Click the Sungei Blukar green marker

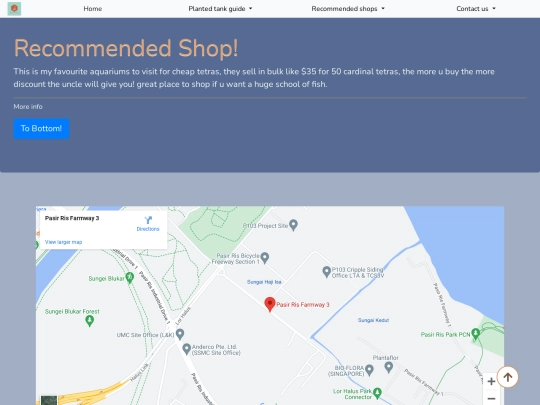tap(130, 278)
